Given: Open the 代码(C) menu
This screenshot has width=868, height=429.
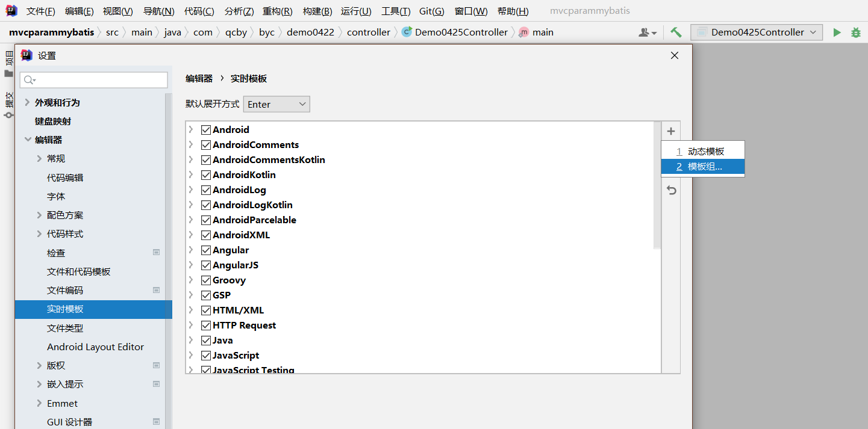Looking at the screenshot, I should coord(199,11).
